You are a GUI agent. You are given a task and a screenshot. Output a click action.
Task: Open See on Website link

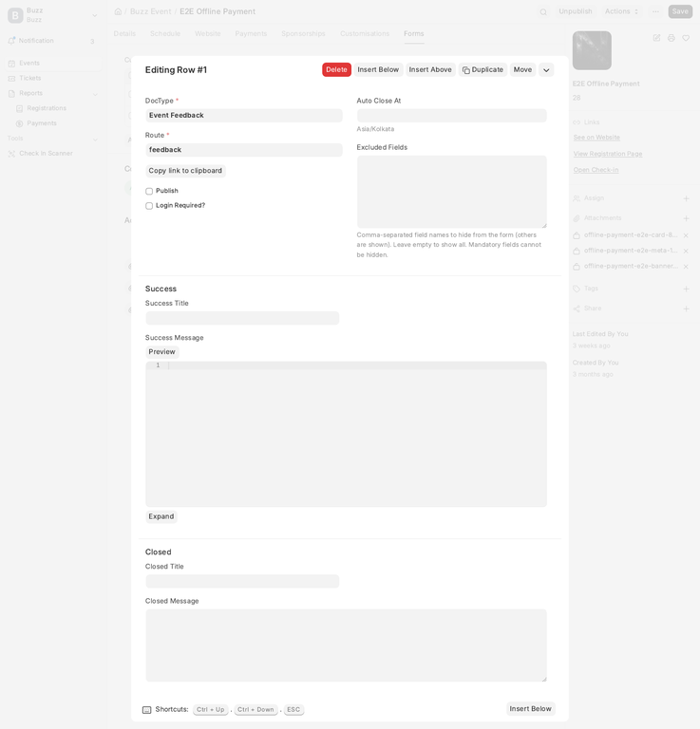[596, 138]
